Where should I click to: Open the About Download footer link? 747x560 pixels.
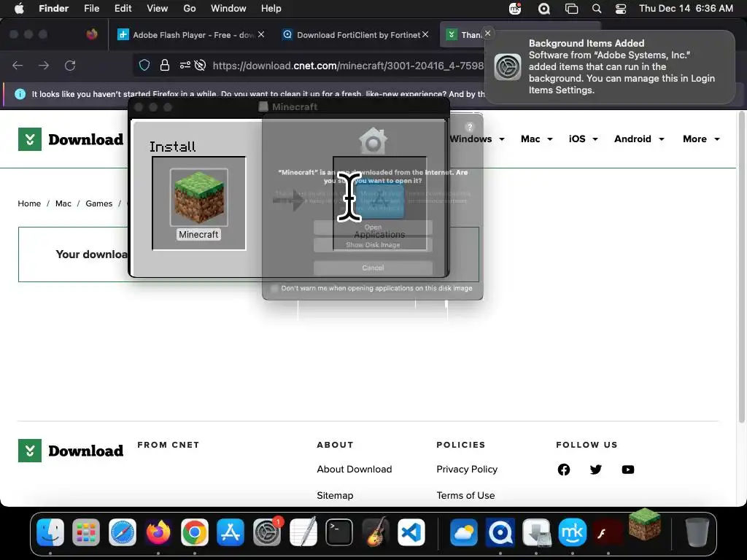(x=355, y=469)
